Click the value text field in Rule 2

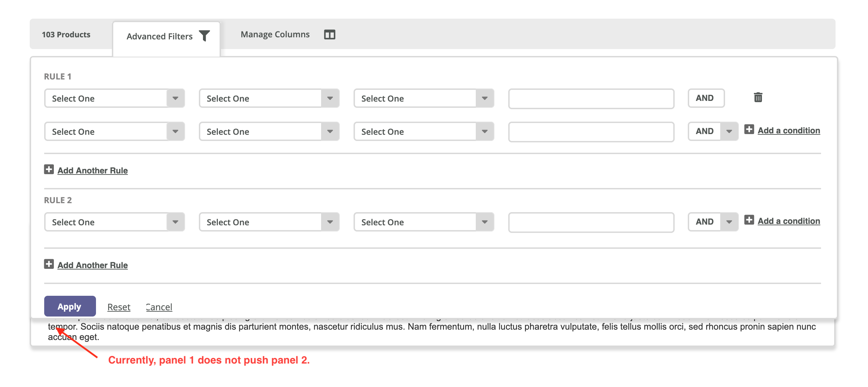(x=591, y=222)
